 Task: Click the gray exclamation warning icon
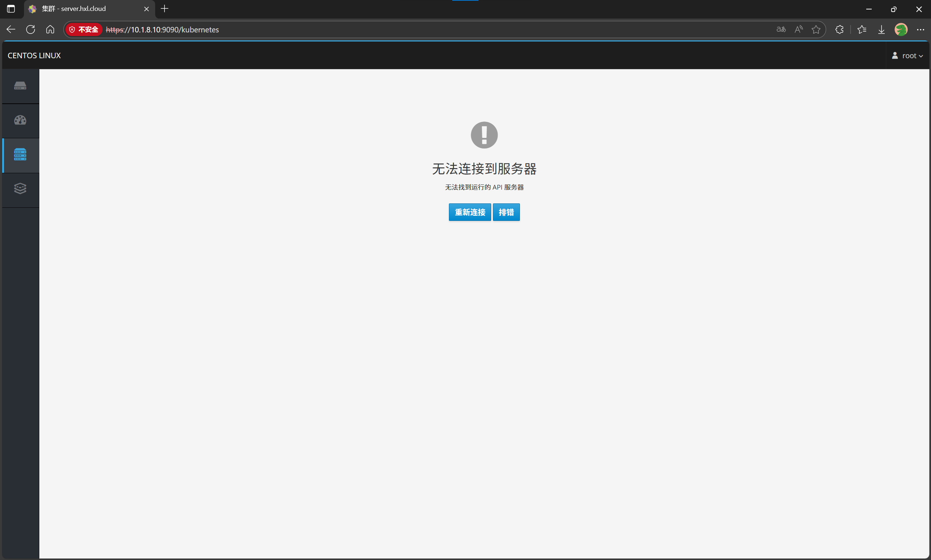484,135
